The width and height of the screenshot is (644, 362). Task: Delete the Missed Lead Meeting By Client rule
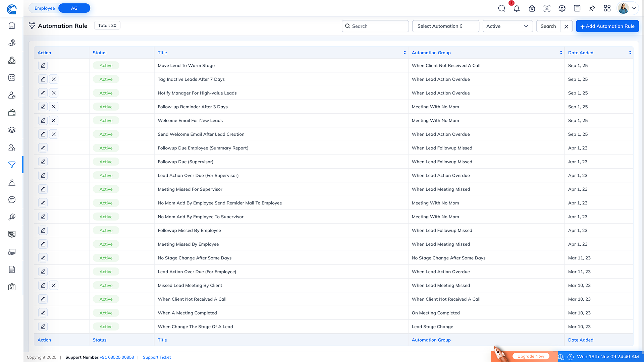pos(54,285)
